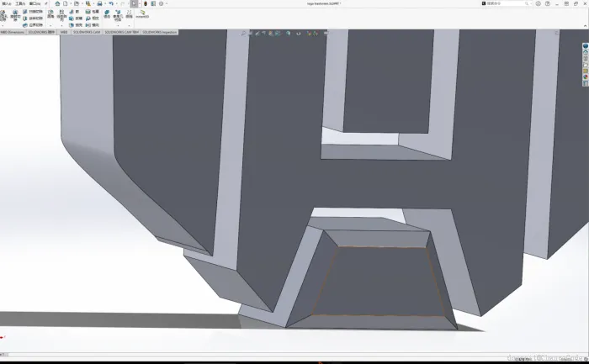The height and width of the screenshot is (364, 589).
Task: Open the Reference Geometry tool
Action: (118, 15)
